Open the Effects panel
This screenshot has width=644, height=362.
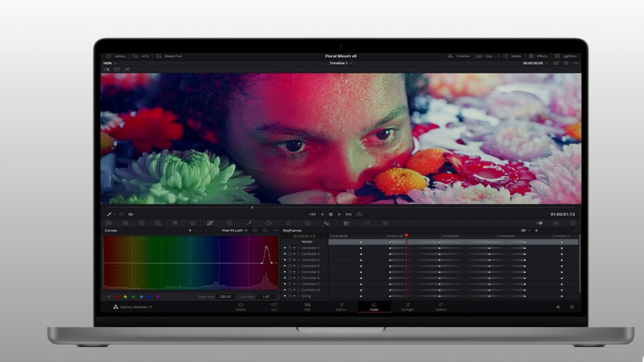pyautogui.click(x=538, y=56)
